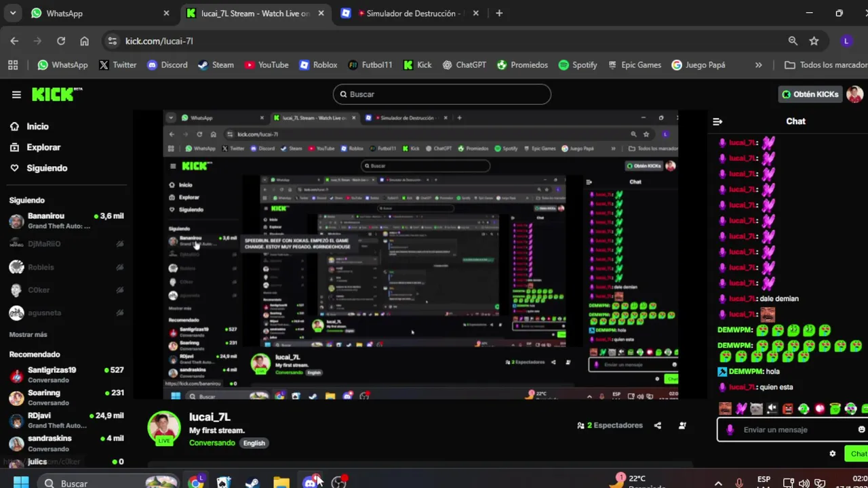868x488 pixels.
Task: Expand hidden bookmarks with double chevron
Action: click(x=758, y=65)
